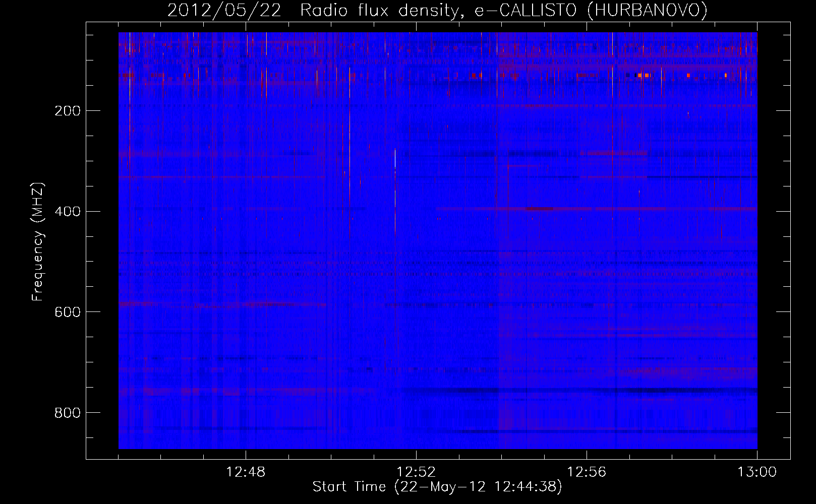
Task: Click the 400 frequency tick label
Action: pyautogui.click(x=67, y=212)
